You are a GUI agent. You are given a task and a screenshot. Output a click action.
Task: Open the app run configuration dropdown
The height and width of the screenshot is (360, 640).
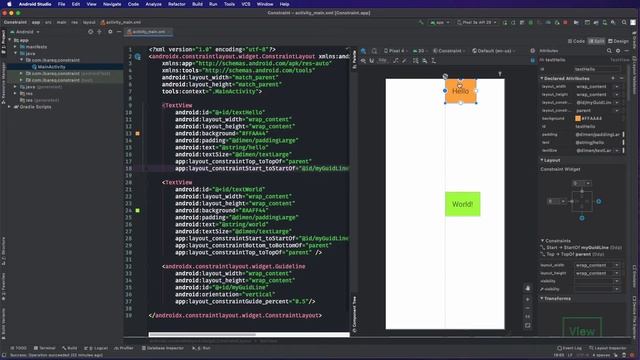tap(440, 22)
